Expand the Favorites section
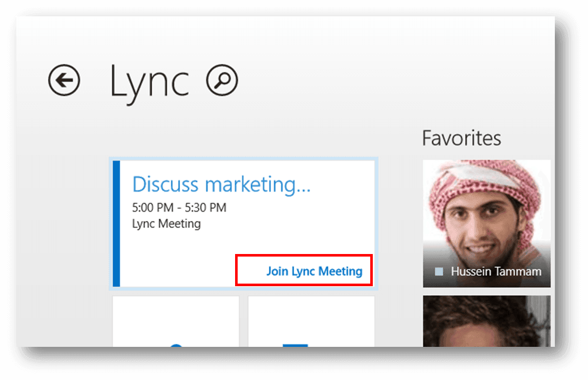588x380 pixels. coord(461,138)
